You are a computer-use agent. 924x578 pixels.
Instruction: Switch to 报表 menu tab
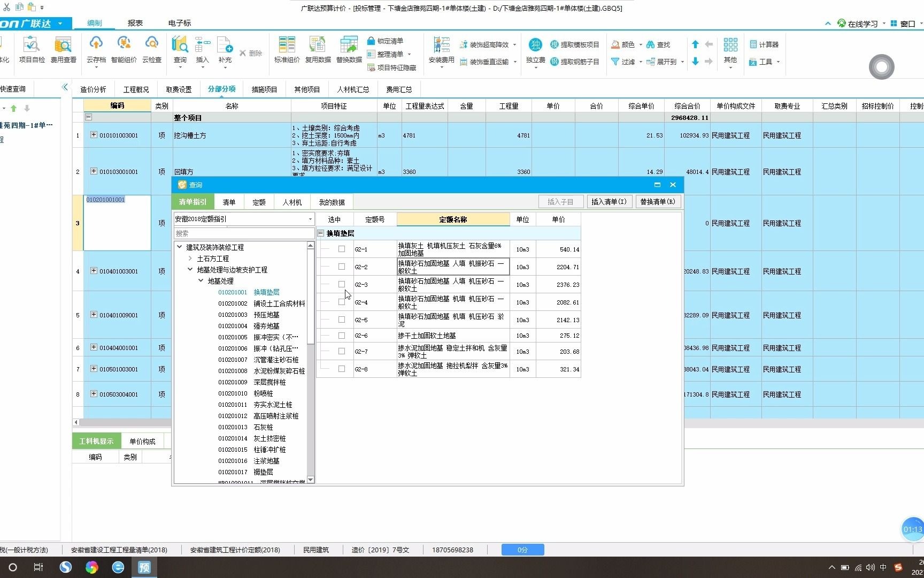pos(135,23)
